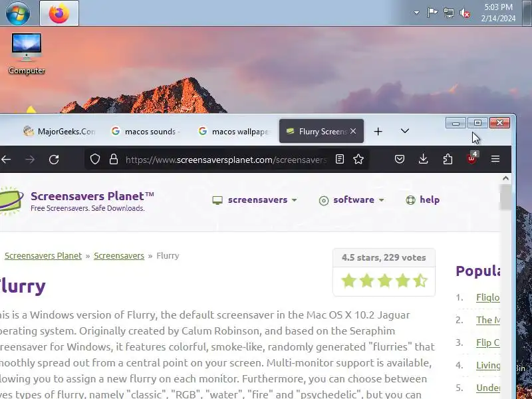532x399 pixels.
Task: Rate with the fifth half-filled star
Action: [x=420, y=281]
